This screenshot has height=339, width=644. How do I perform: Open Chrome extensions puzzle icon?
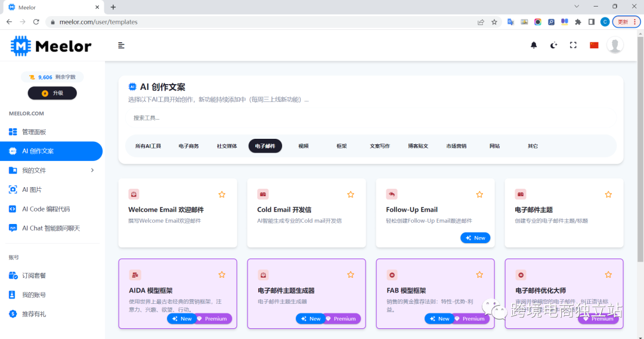pos(578,22)
